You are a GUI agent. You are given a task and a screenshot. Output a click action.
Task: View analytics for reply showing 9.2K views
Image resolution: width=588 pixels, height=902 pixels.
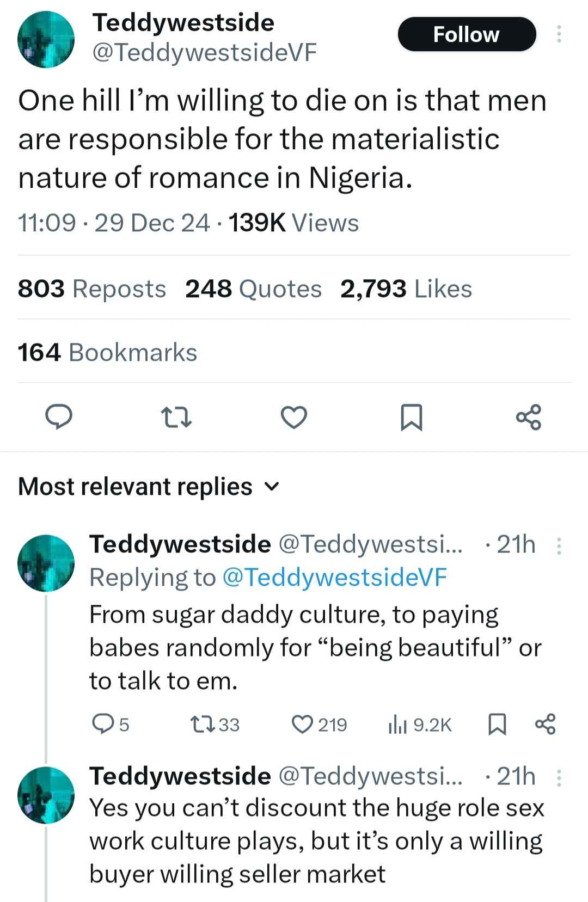pyautogui.click(x=419, y=725)
